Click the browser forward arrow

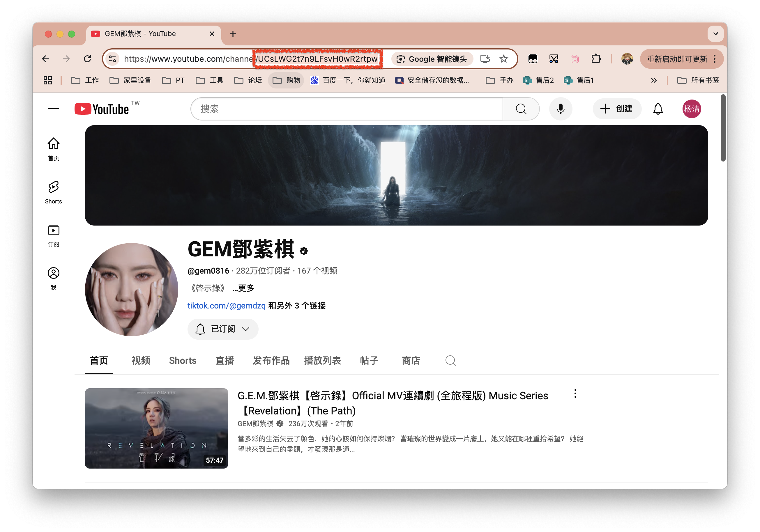coord(66,59)
